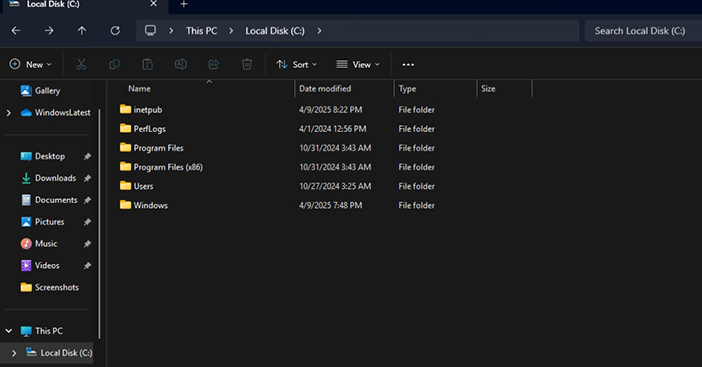Collapse the This PC tree node
702x367 pixels.
pos(9,331)
